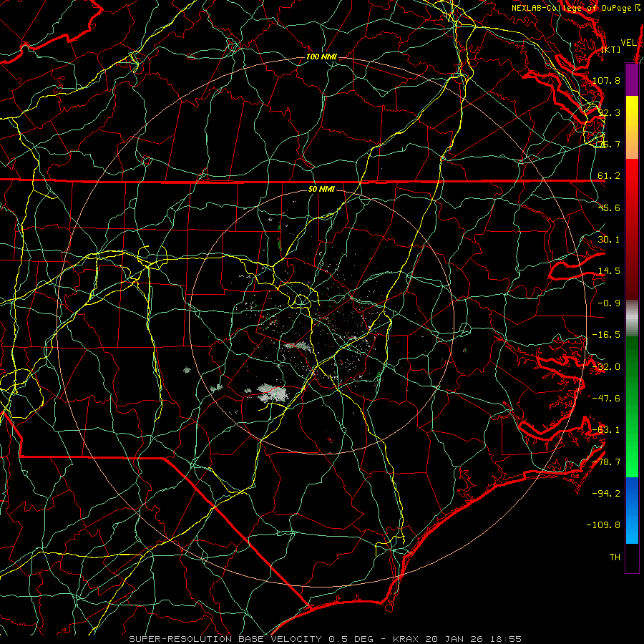Click the 107.8 scale value
644x644 pixels.
pos(606,80)
